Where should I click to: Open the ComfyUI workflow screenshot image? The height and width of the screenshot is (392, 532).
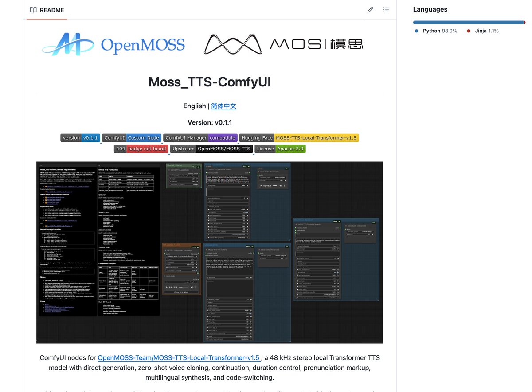tap(210, 252)
